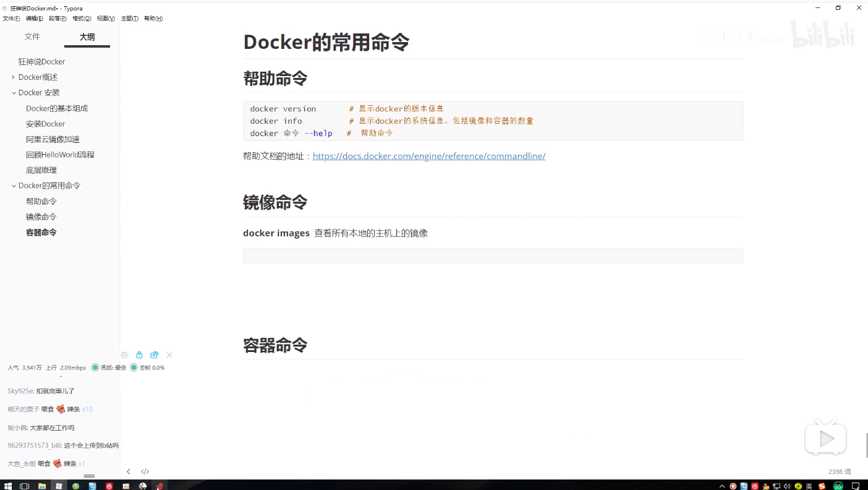Open the Windows Start menu
868x490 pixels.
8,486
